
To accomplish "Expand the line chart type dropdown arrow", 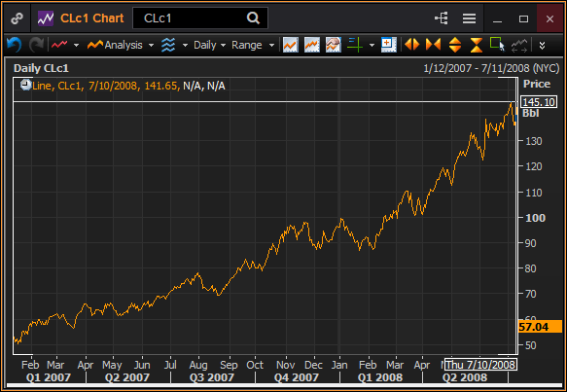I will (76, 45).
